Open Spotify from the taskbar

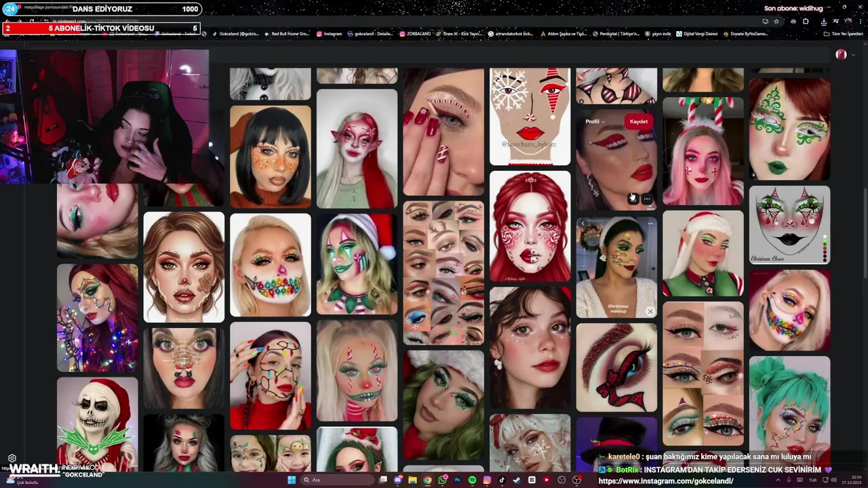point(473,480)
